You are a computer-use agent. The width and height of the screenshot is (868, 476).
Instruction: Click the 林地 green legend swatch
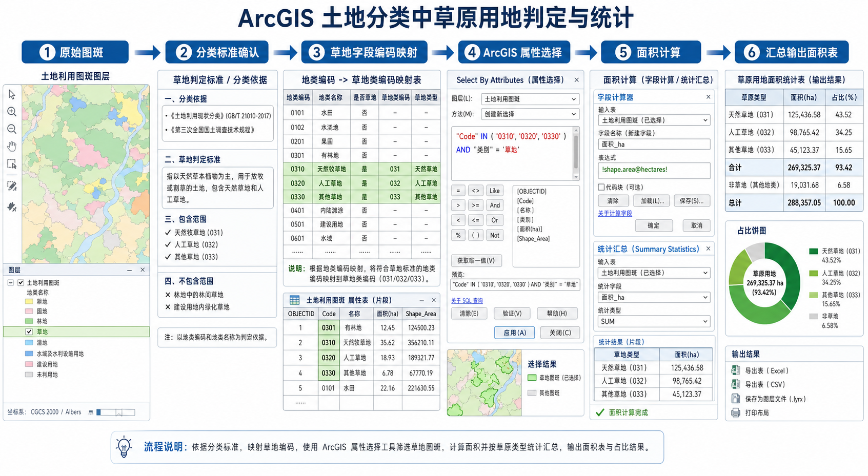click(29, 321)
